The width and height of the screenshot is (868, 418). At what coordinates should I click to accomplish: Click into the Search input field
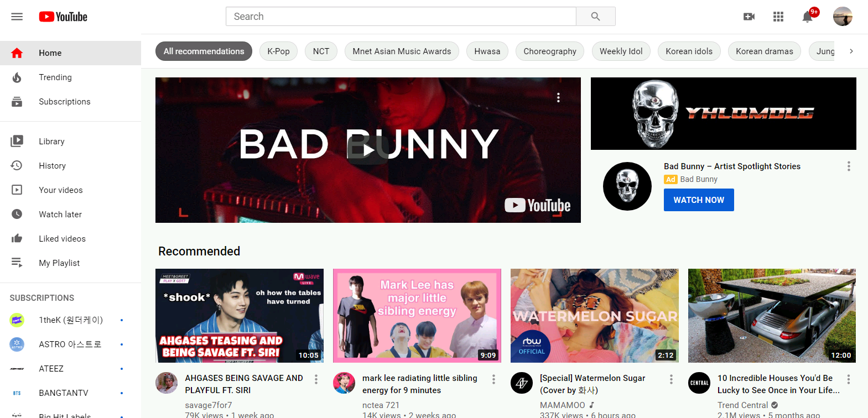(401, 17)
